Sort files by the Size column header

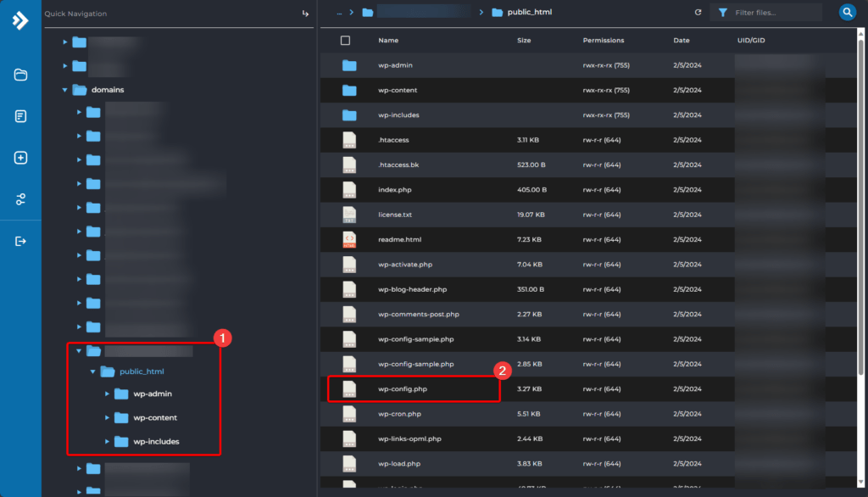pos(524,40)
